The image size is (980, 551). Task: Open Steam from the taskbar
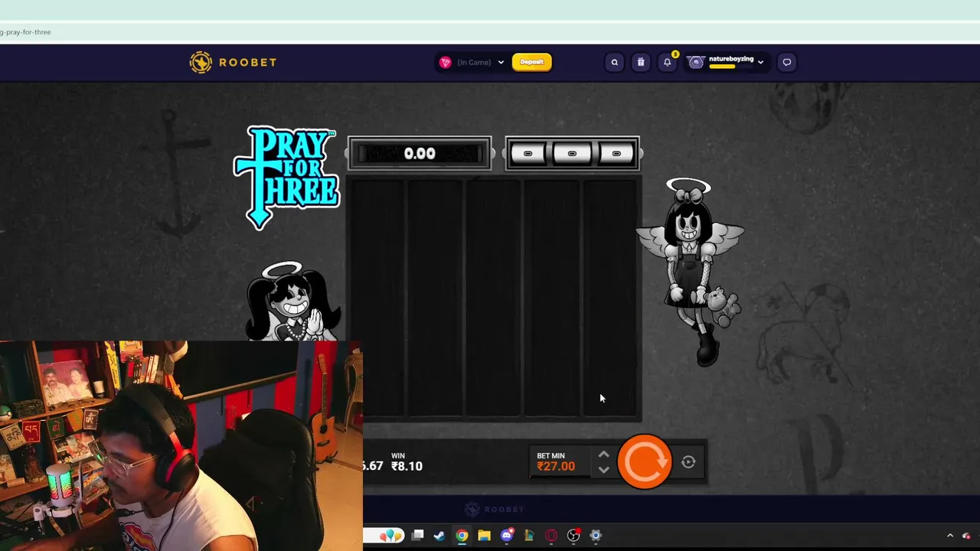click(x=439, y=536)
